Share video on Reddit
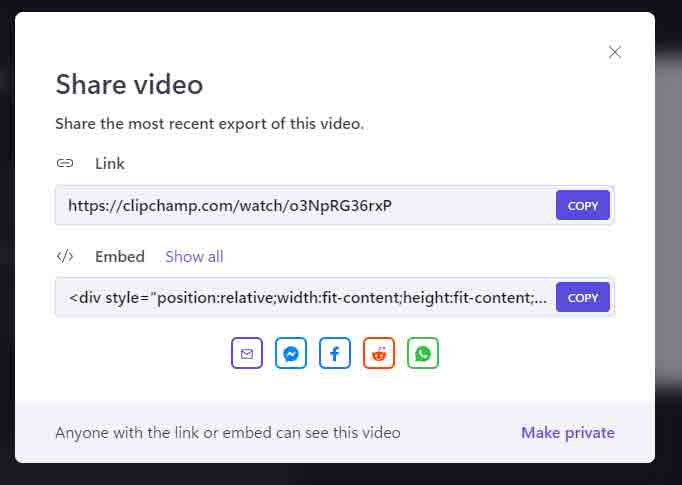This screenshot has width=682, height=485. coord(379,353)
